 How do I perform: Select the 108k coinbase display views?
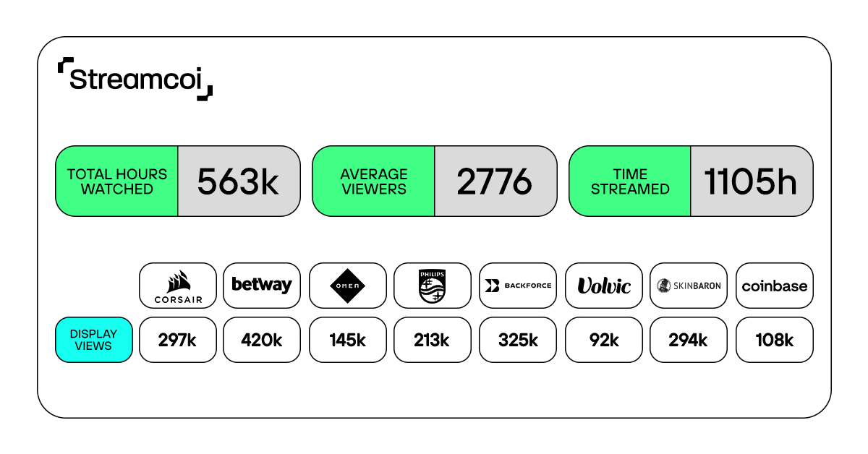774,340
